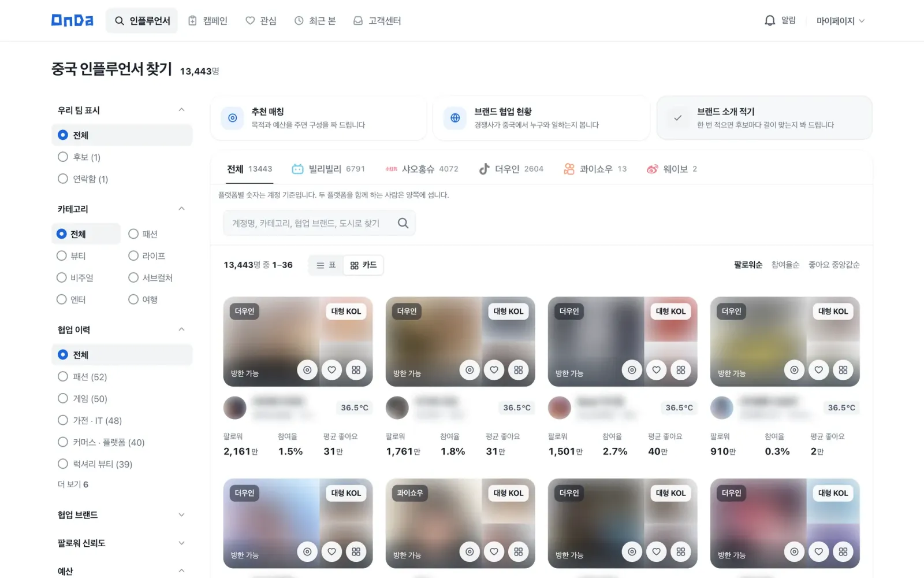Switch to 더우인 2604 tab
Image resolution: width=924 pixels, height=578 pixels.
(x=511, y=169)
